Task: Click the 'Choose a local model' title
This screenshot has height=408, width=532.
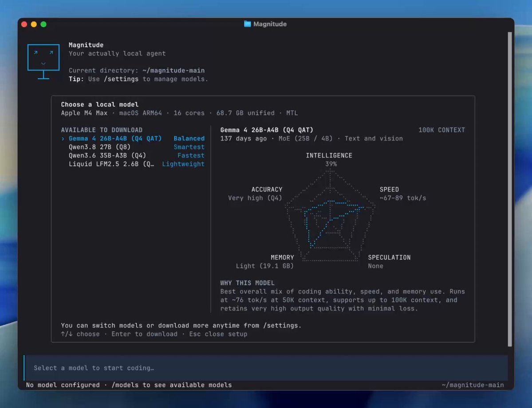Action: pyautogui.click(x=100, y=105)
